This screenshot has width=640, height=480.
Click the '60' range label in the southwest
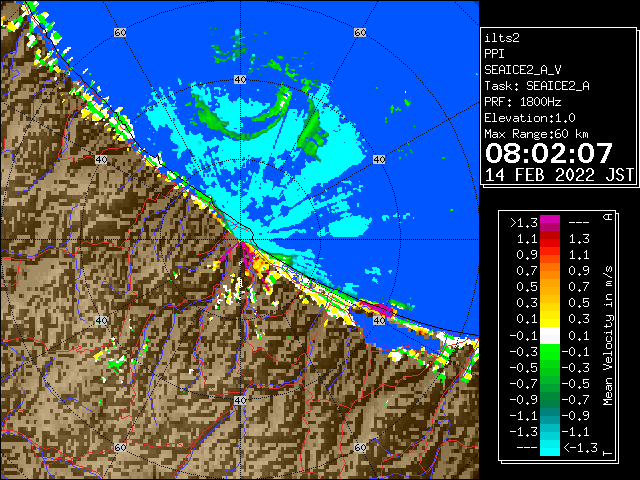coord(120,447)
